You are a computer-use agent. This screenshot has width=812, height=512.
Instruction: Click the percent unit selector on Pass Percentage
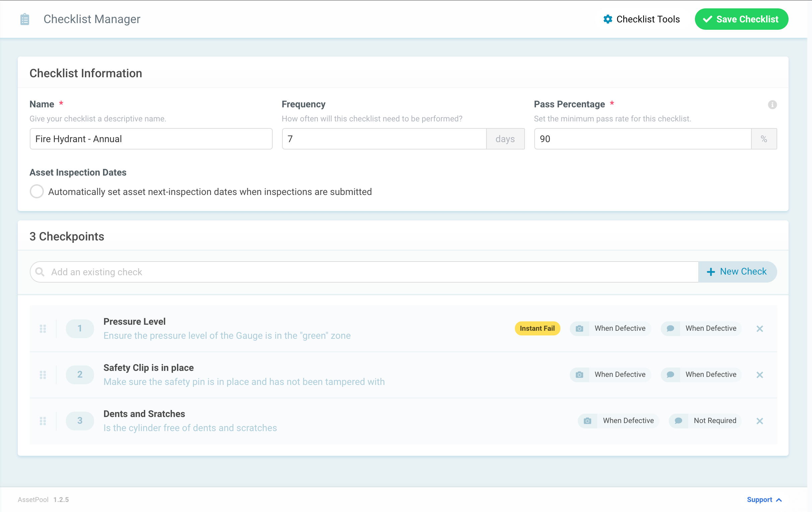764,138
